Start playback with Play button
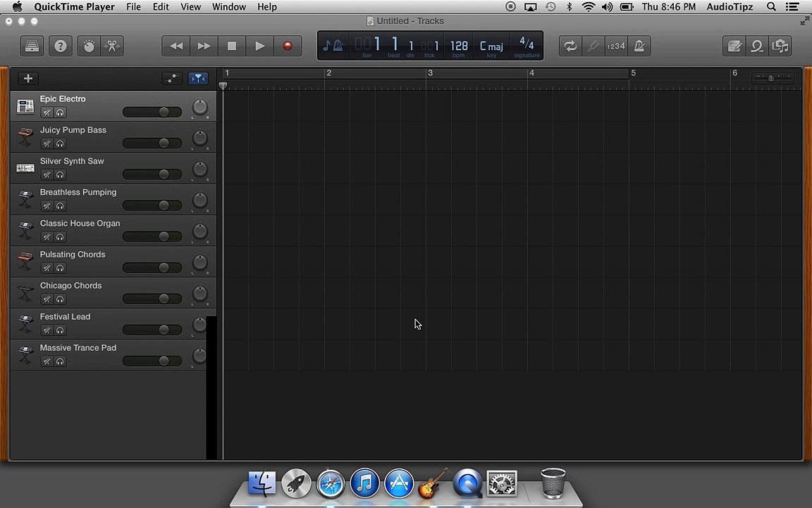The width and height of the screenshot is (812, 508). pos(260,46)
